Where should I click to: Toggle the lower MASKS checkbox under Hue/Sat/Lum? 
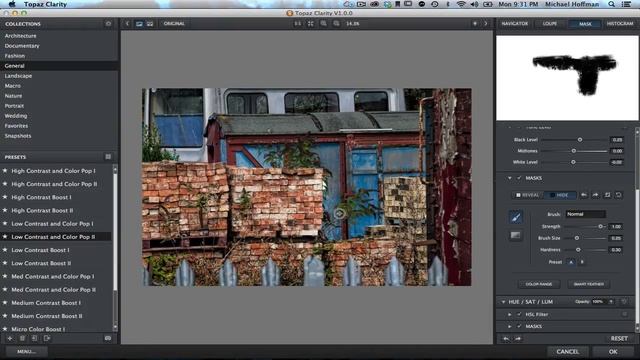(519, 326)
